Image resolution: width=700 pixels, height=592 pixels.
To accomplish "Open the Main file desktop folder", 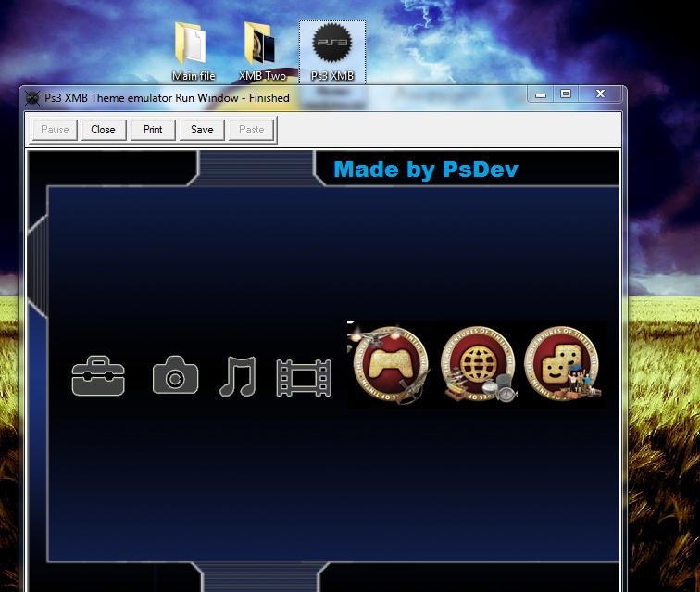I will pos(194,52).
